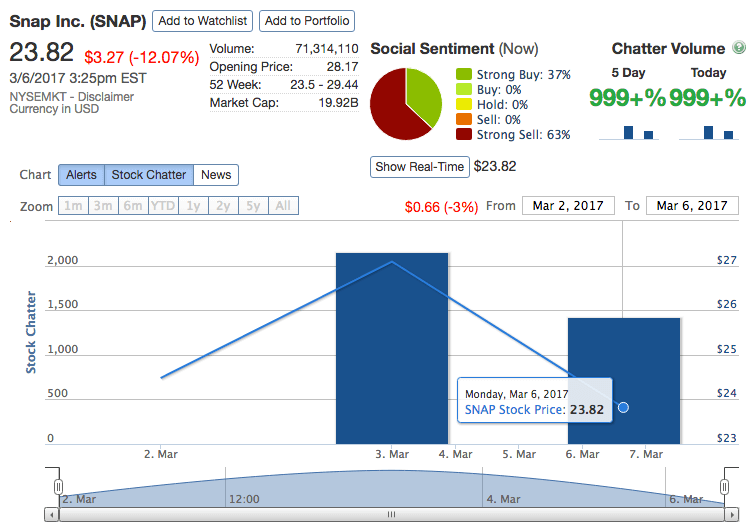Click the left navigator range handle
The height and width of the screenshot is (527, 753).
click(59, 487)
